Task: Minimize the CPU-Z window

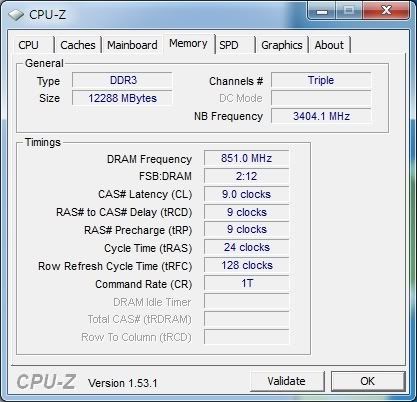Action: pyautogui.click(x=322, y=11)
